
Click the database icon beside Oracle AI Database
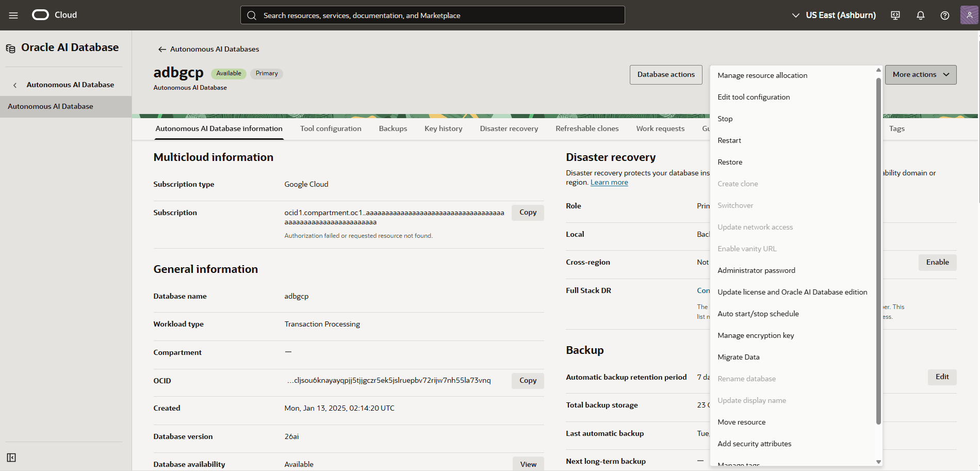[10, 48]
